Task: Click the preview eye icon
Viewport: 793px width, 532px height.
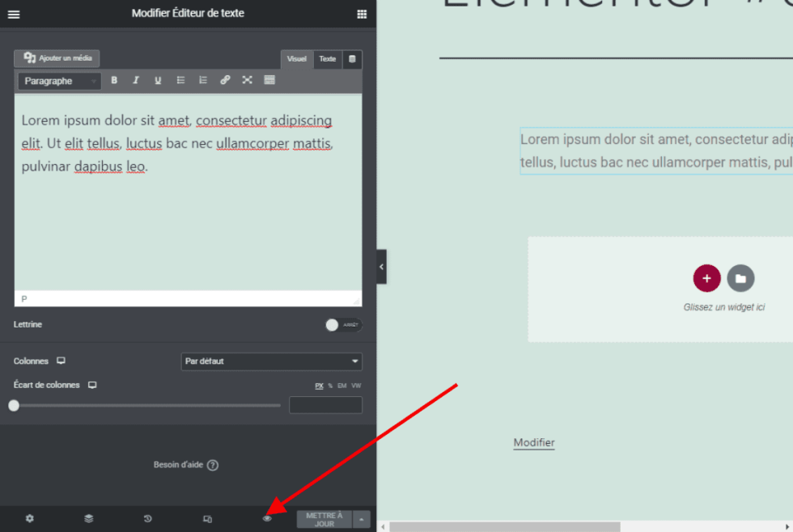Action: click(x=267, y=519)
